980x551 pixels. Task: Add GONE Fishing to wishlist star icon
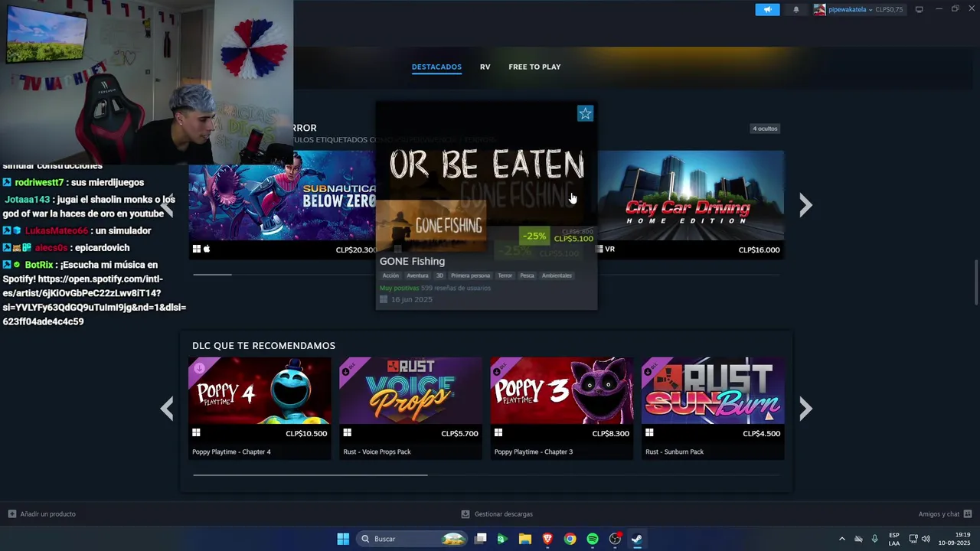pos(585,113)
